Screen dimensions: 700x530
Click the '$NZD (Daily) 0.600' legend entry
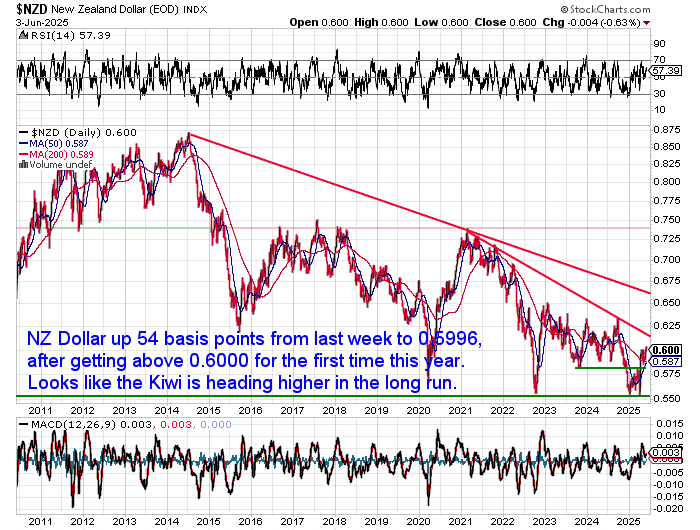83,133
